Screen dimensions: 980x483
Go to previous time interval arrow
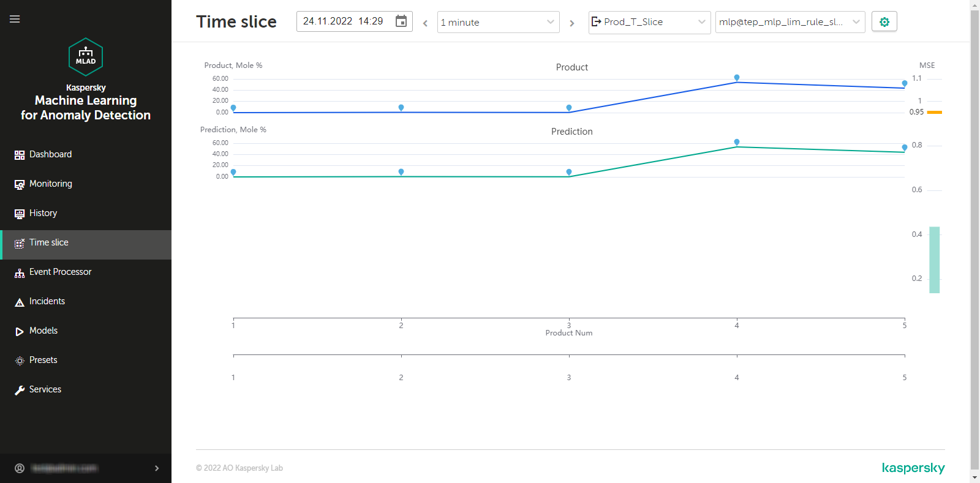(x=425, y=23)
